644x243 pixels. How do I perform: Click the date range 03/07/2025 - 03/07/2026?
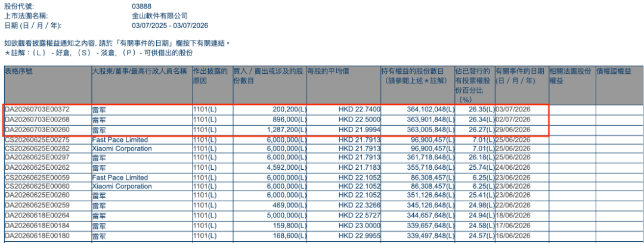coord(170,26)
